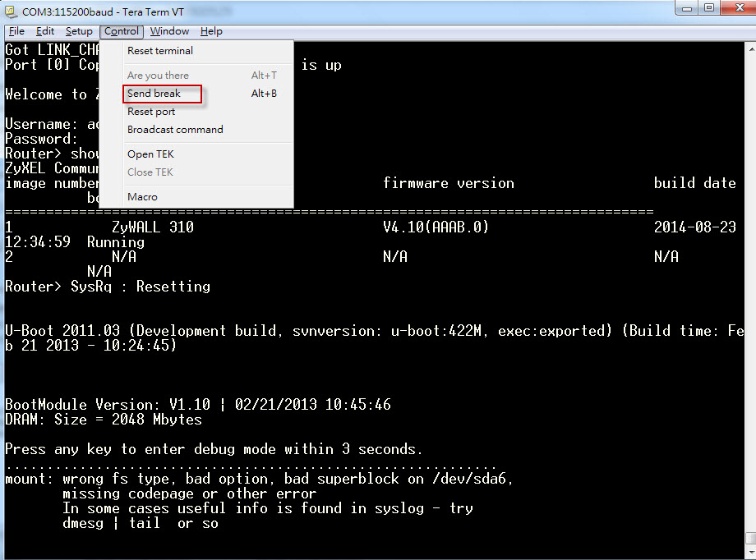Open the Broadcast command dialog
This screenshot has height=560, width=756.
pyautogui.click(x=175, y=130)
